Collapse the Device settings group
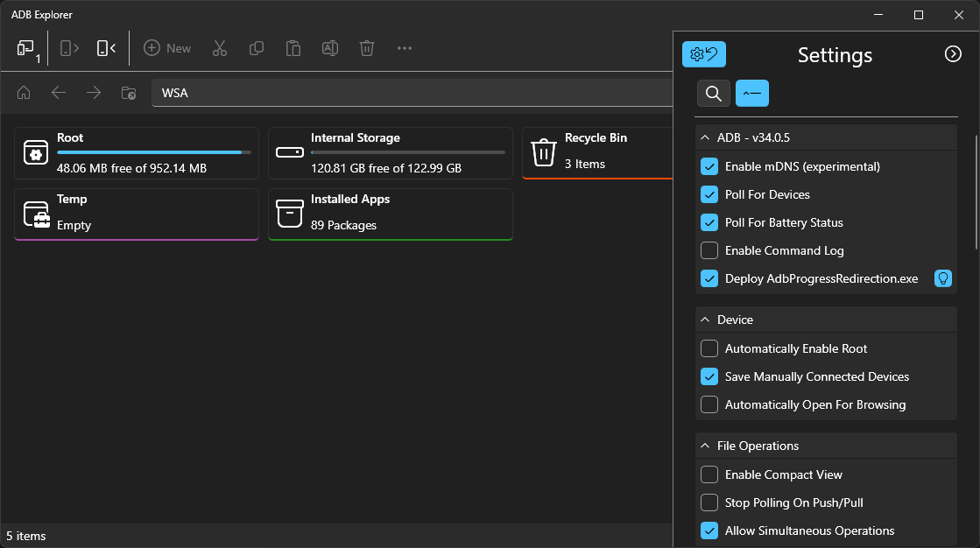Screen dimensions: 980x548 click(705, 320)
